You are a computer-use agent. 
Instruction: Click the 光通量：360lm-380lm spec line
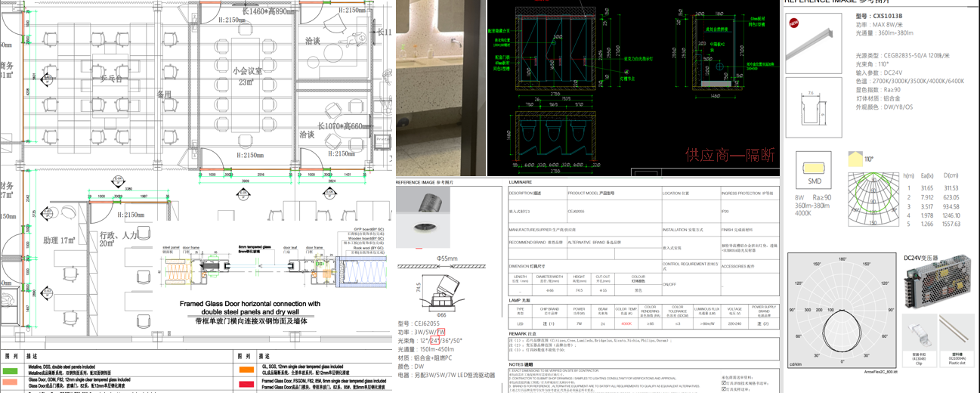coord(884,32)
